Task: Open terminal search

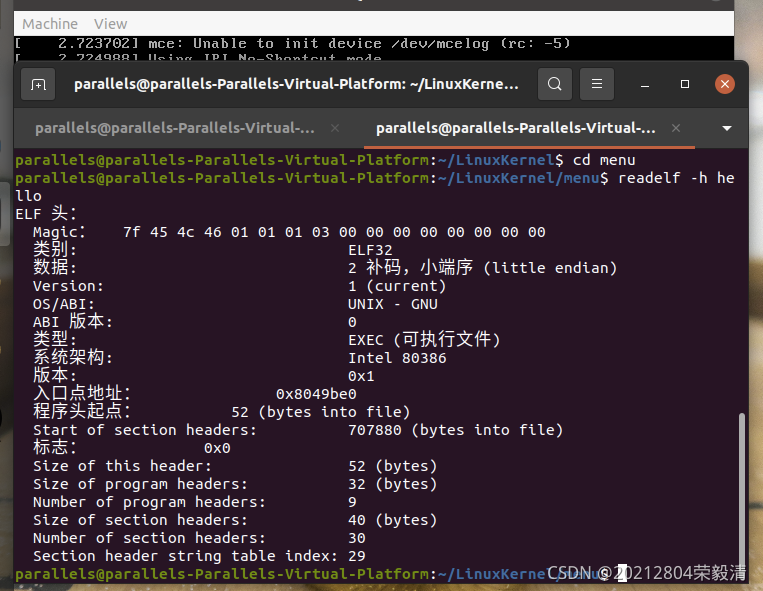Action: click(555, 85)
